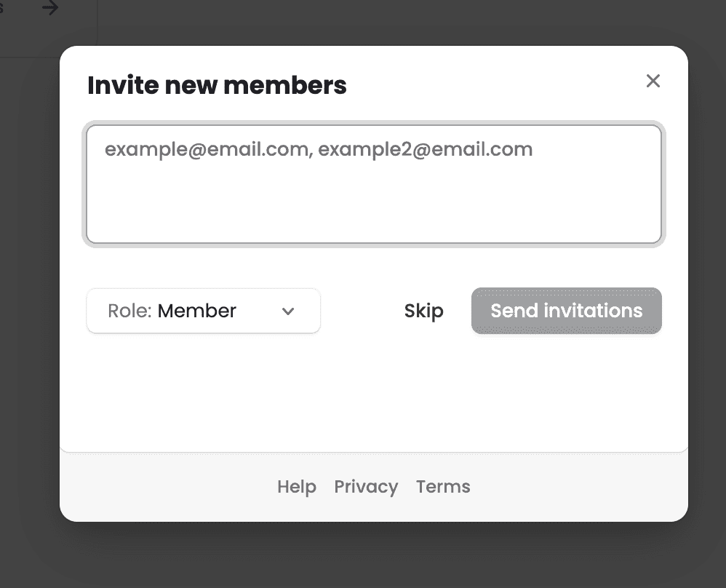The image size is (726, 588).
Task: Expand the member role selector
Action: 203,311
